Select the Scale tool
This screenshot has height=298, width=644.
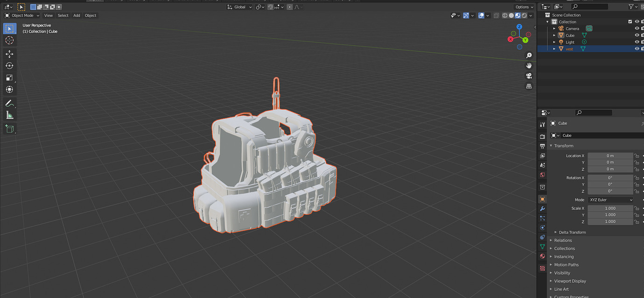(9, 78)
